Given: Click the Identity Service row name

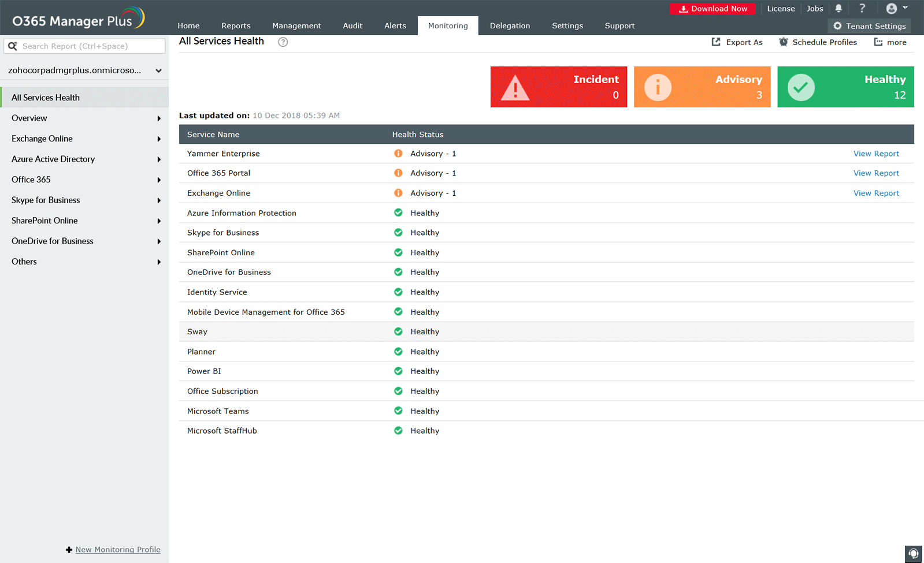Looking at the screenshot, I should click(x=217, y=292).
